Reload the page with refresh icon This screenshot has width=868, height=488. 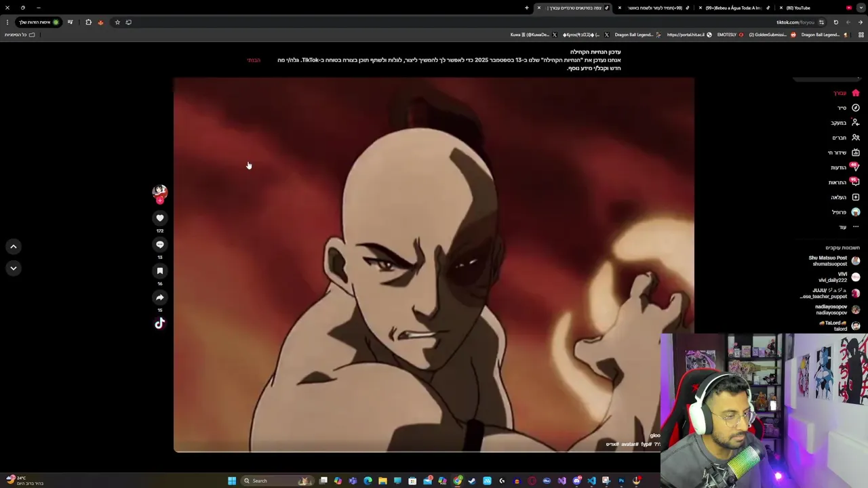click(x=836, y=22)
